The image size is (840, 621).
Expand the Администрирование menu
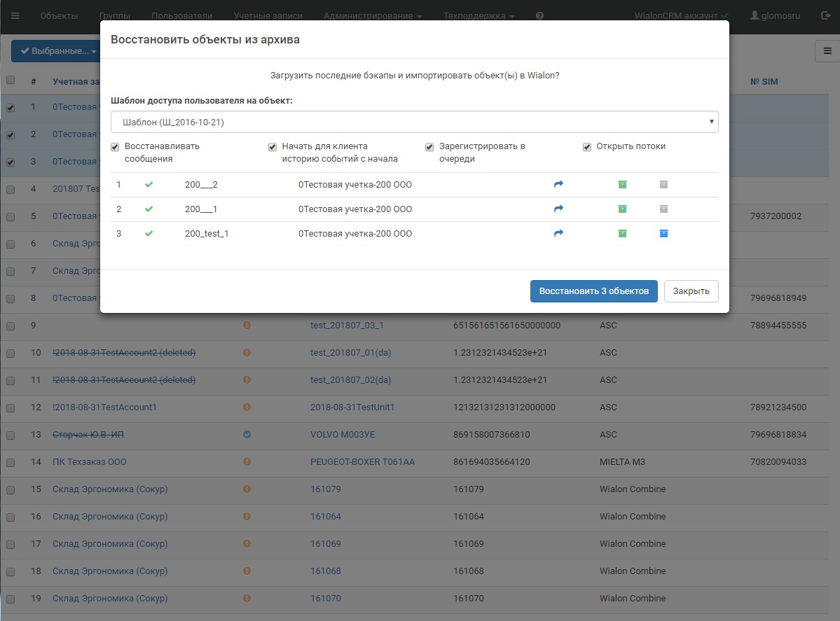point(372,15)
